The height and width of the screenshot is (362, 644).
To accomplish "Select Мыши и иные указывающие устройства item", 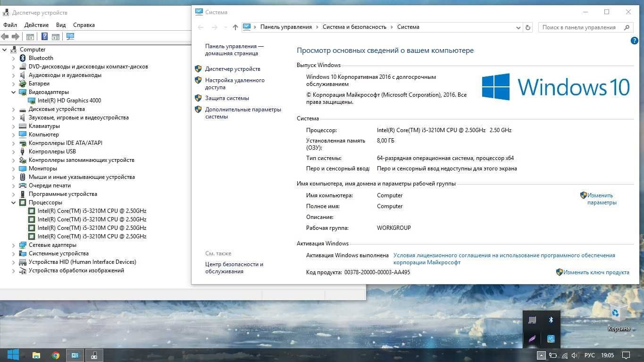I will 82,177.
